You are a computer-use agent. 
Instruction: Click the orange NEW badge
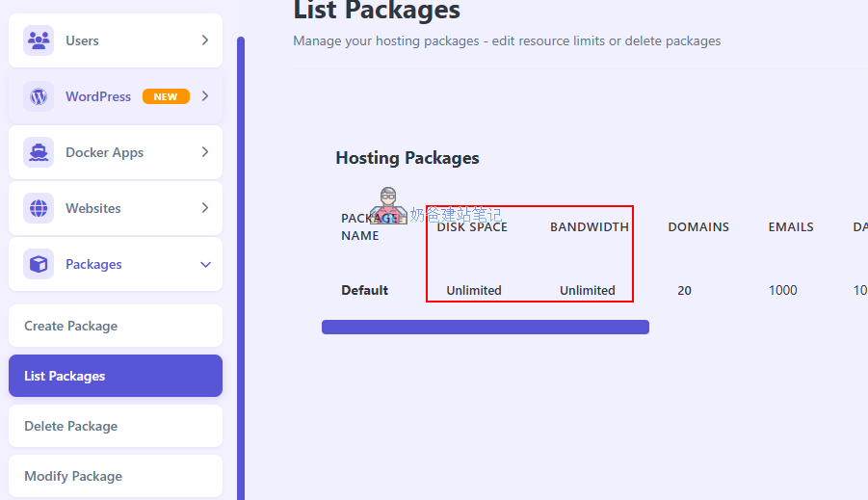(166, 96)
